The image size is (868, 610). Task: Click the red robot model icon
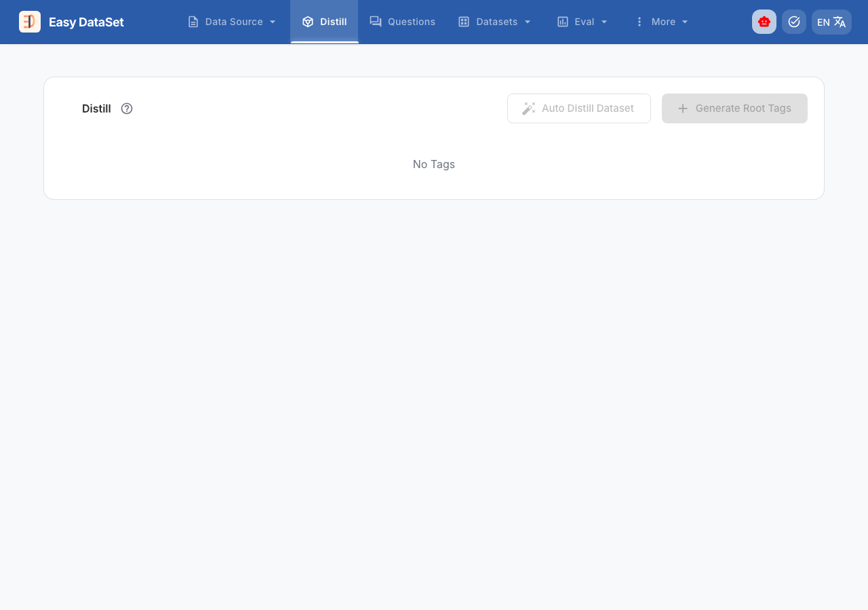pos(764,22)
